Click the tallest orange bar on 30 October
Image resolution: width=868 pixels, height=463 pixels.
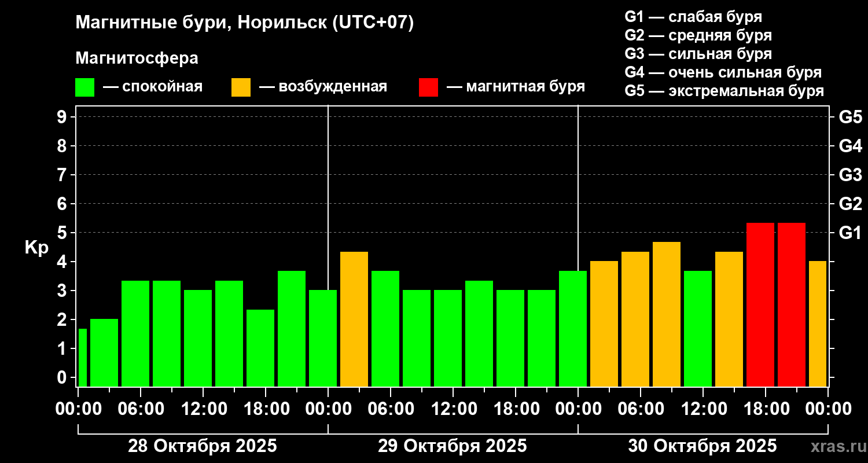point(667,314)
